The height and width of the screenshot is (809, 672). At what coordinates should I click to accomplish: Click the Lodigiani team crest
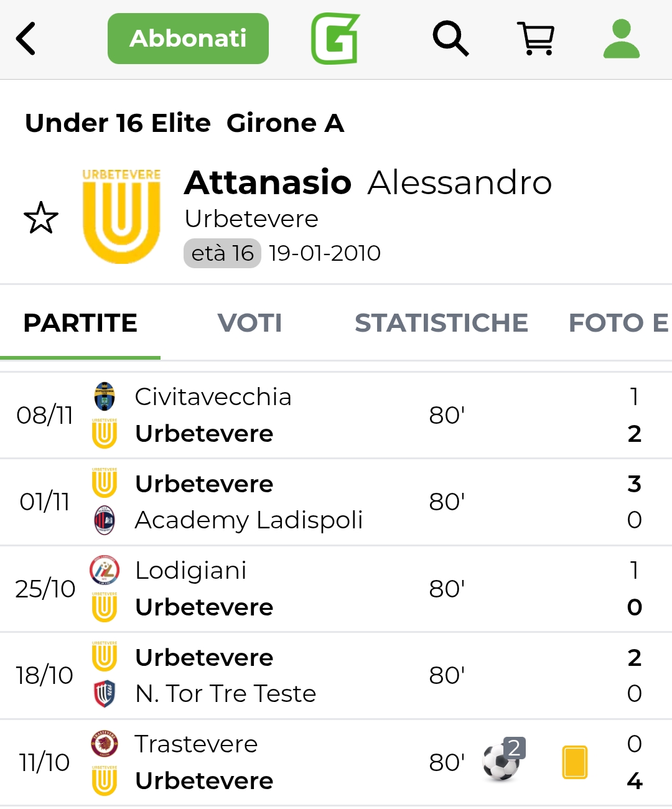click(105, 570)
